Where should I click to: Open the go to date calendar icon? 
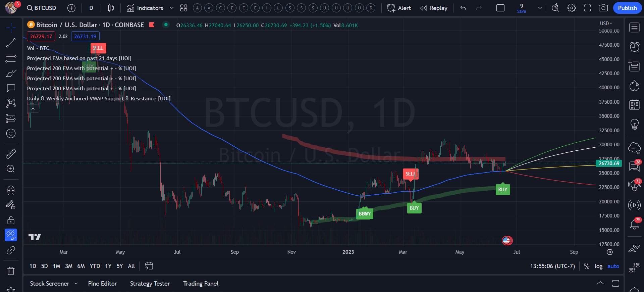[149, 266]
